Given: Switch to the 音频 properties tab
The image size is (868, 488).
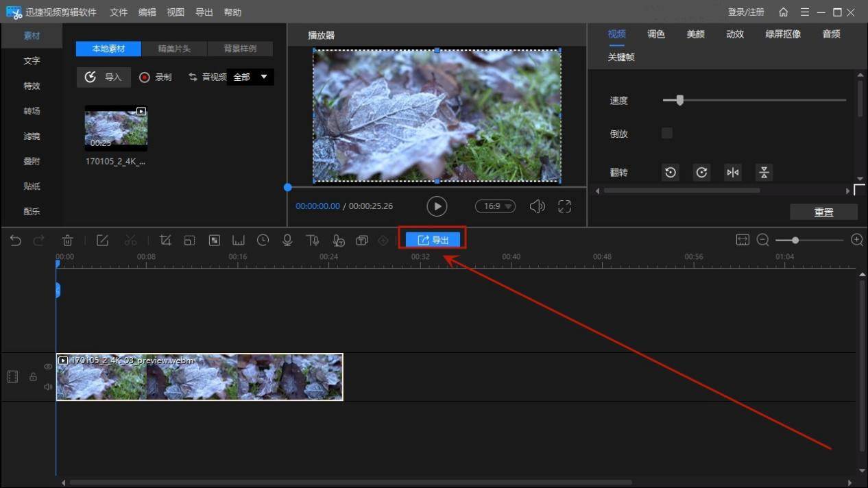Looking at the screenshot, I should tap(831, 34).
